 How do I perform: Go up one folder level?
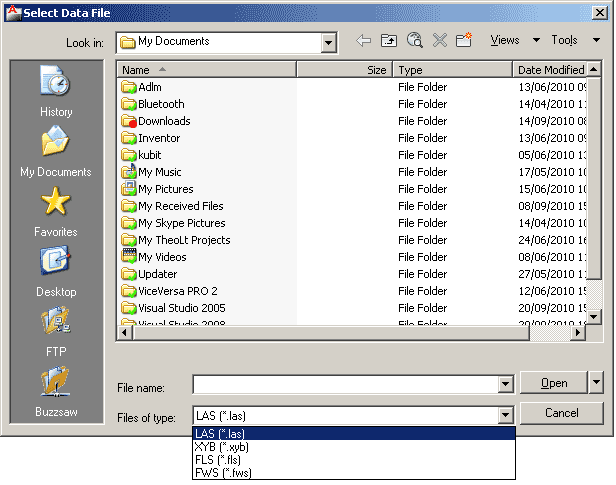coord(389,40)
